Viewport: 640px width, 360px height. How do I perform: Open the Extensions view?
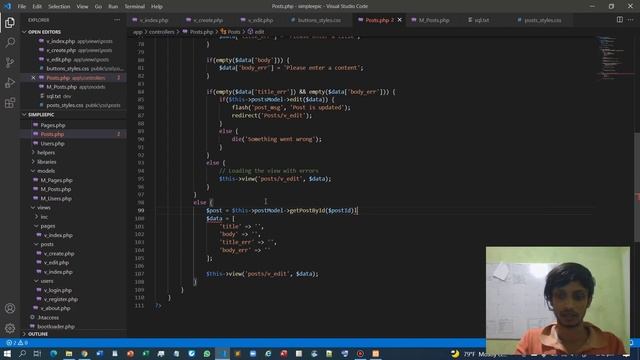10,102
